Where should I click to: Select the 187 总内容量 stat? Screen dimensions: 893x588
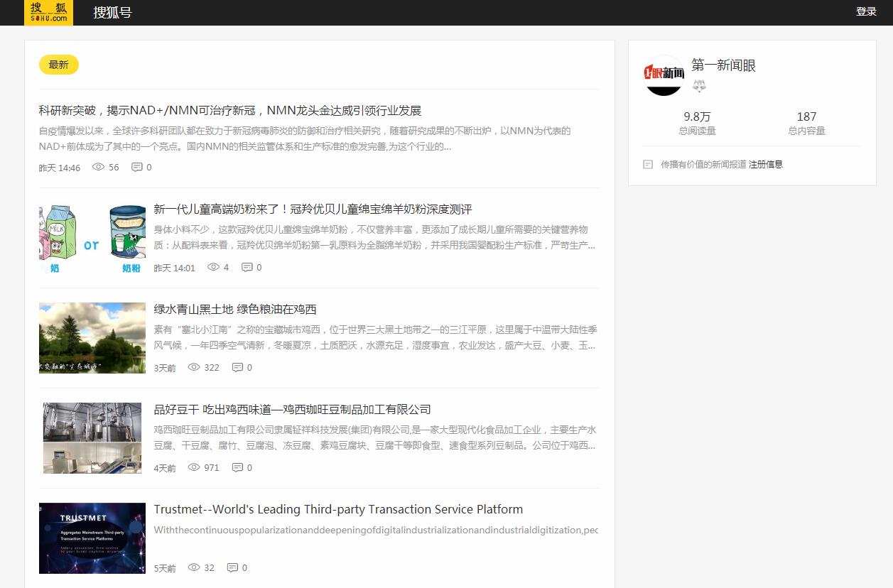(x=806, y=123)
